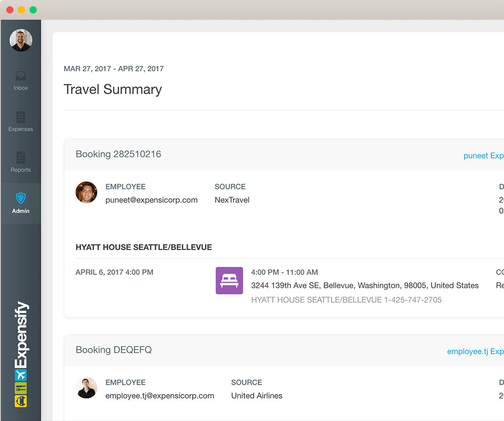Click the employee.tj@expensicorp.com email address
This screenshot has height=421, width=504.
[x=160, y=396]
